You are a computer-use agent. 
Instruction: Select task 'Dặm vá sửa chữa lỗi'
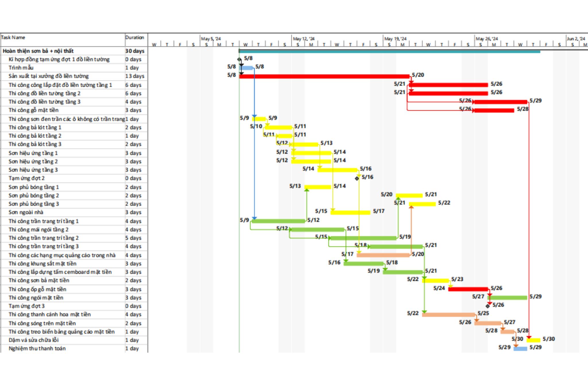coord(34,340)
